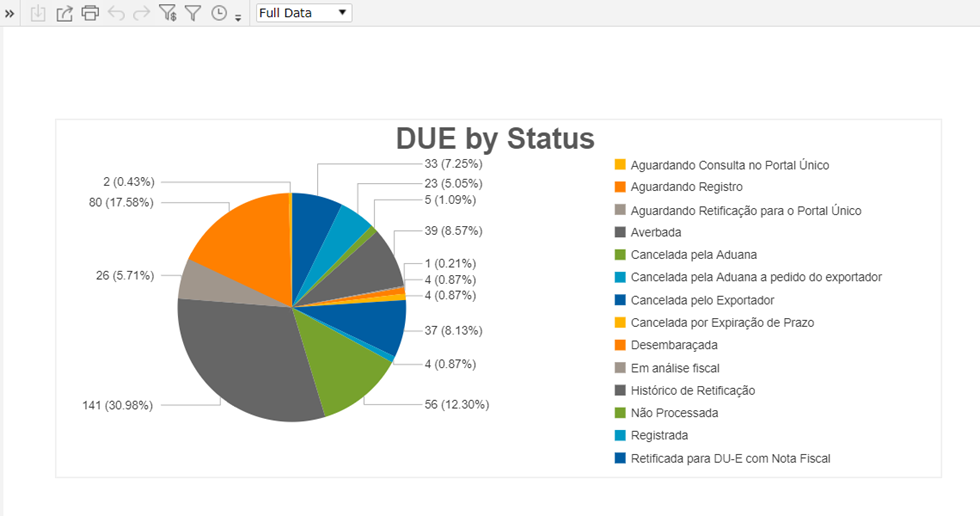Open the small dropdown arrow beside the clock icon
Viewport: 980px width, 516px height.
(238, 18)
